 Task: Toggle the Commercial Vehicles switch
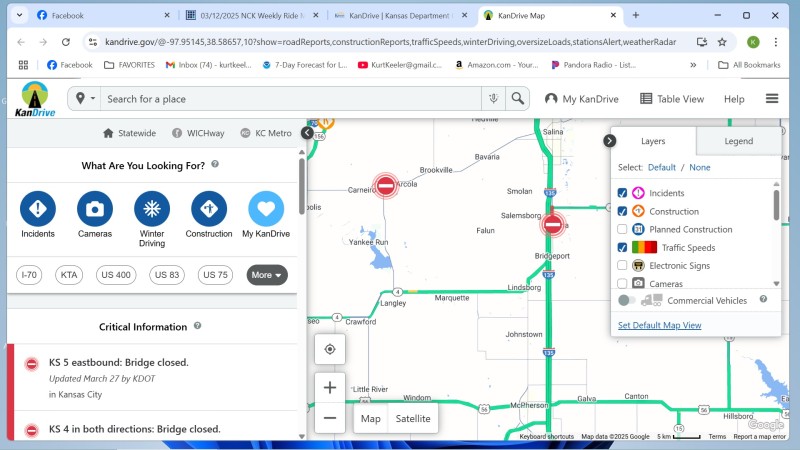coord(626,300)
